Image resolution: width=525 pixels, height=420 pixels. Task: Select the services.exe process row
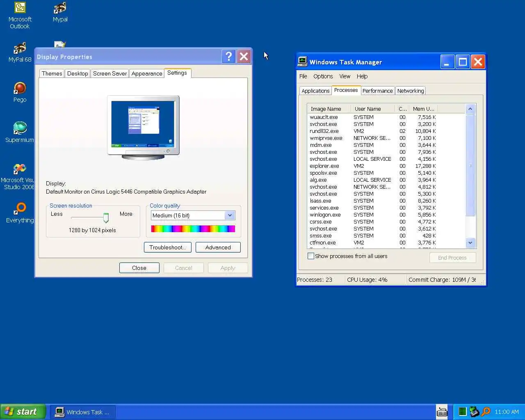386,208
